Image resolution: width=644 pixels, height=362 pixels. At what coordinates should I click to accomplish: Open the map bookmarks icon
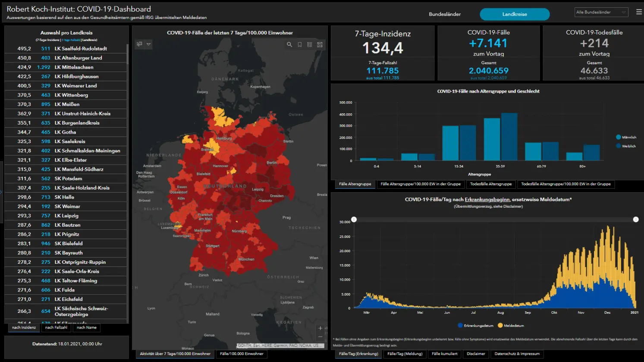tap(300, 44)
